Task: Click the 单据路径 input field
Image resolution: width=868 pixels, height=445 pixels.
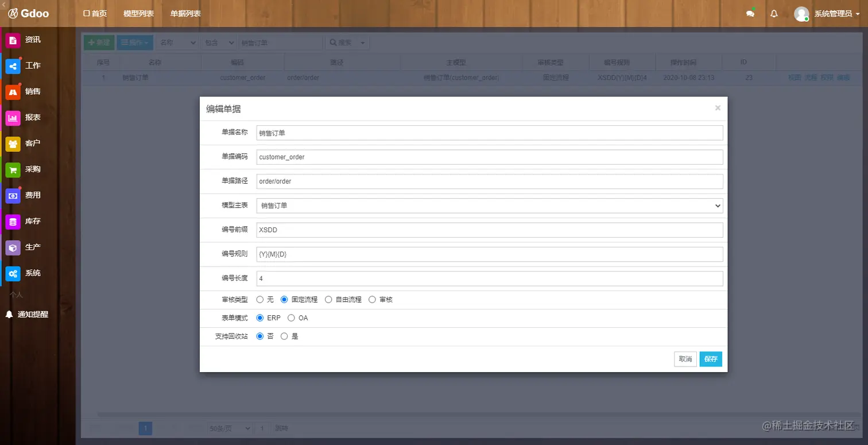Action: [490, 181]
